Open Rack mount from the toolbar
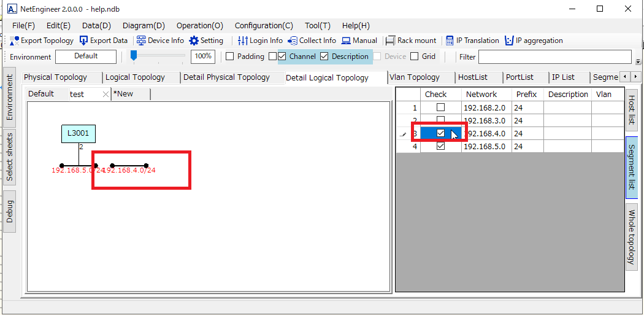Image resolution: width=644 pixels, height=315 pixels. click(x=390, y=41)
